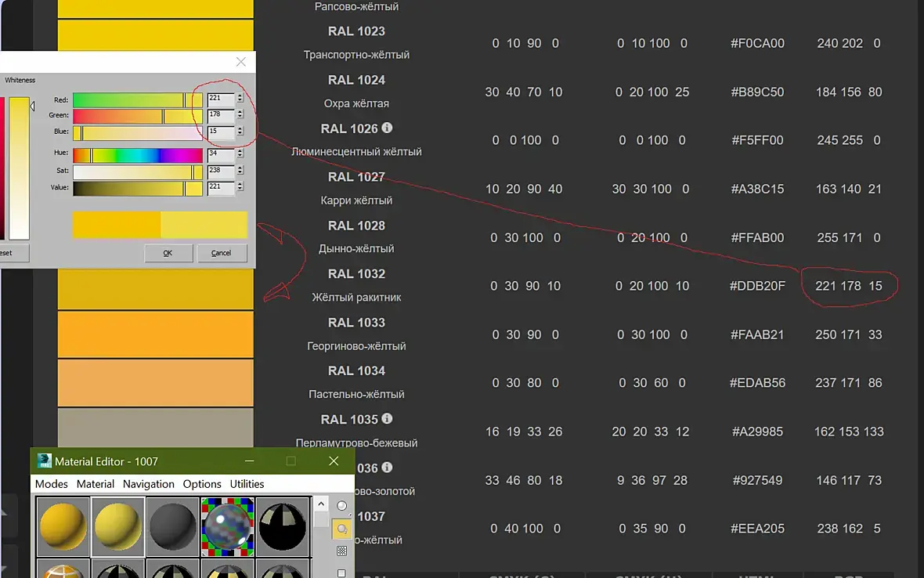This screenshot has width=924, height=578.
Task: Confirm color with the OK button
Action: (x=168, y=253)
